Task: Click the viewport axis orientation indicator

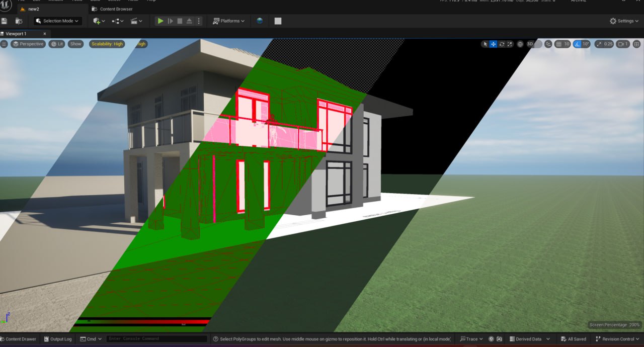Action: point(7,317)
